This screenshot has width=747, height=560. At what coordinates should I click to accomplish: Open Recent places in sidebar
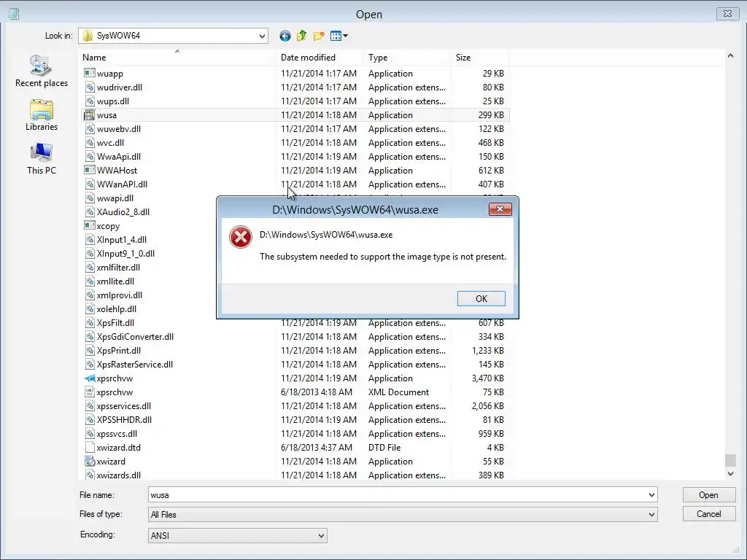(42, 71)
